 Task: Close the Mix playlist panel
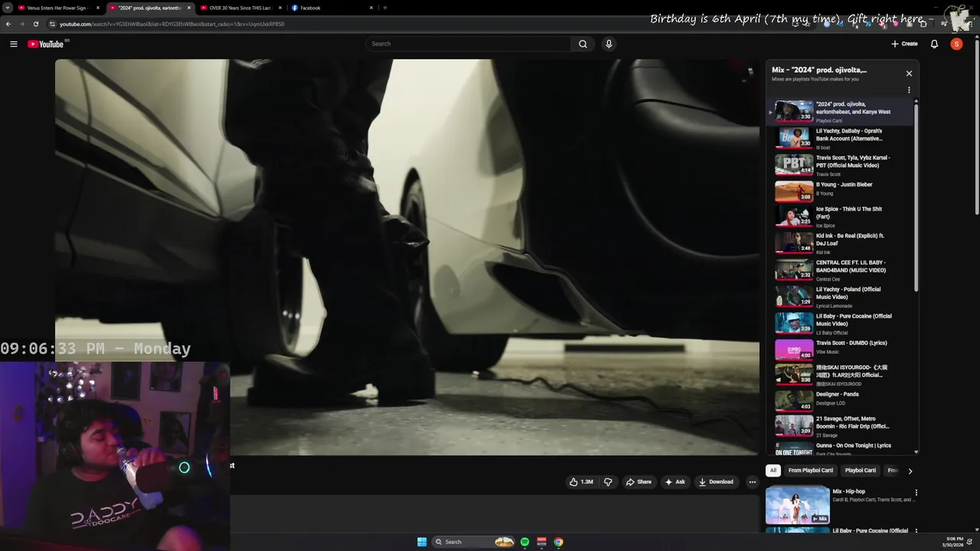909,73
